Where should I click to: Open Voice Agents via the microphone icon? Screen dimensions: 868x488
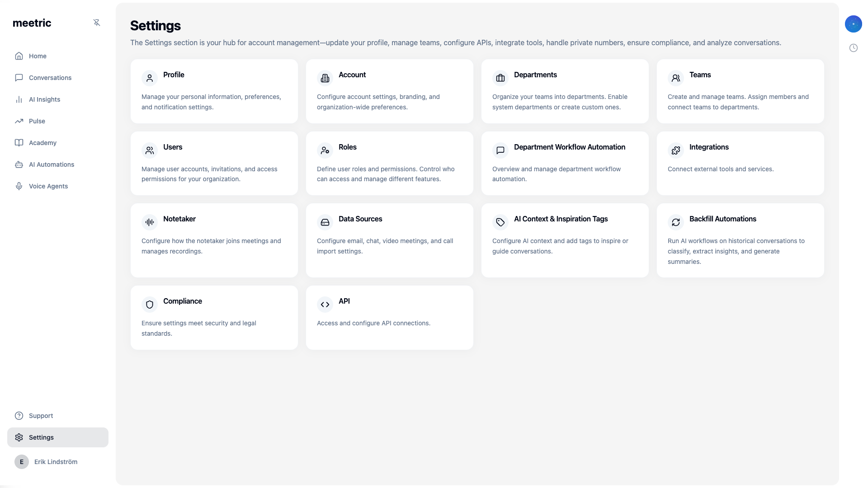coord(19,186)
